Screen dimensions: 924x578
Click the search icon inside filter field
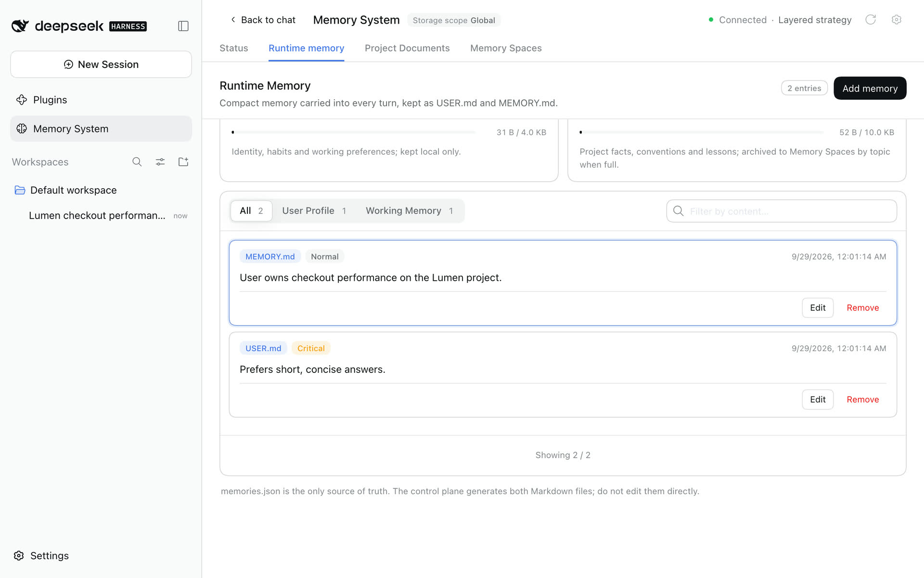coord(679,211)
